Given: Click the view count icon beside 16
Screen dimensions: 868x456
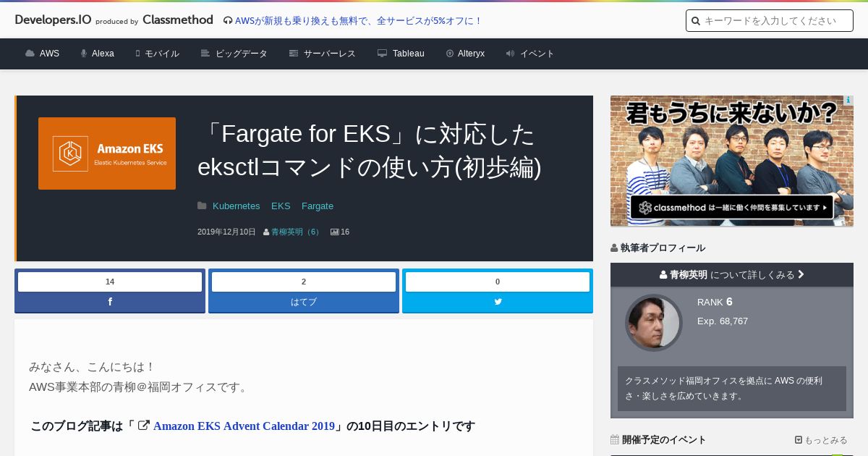Looking at the screenshot, I should (335, 232).
